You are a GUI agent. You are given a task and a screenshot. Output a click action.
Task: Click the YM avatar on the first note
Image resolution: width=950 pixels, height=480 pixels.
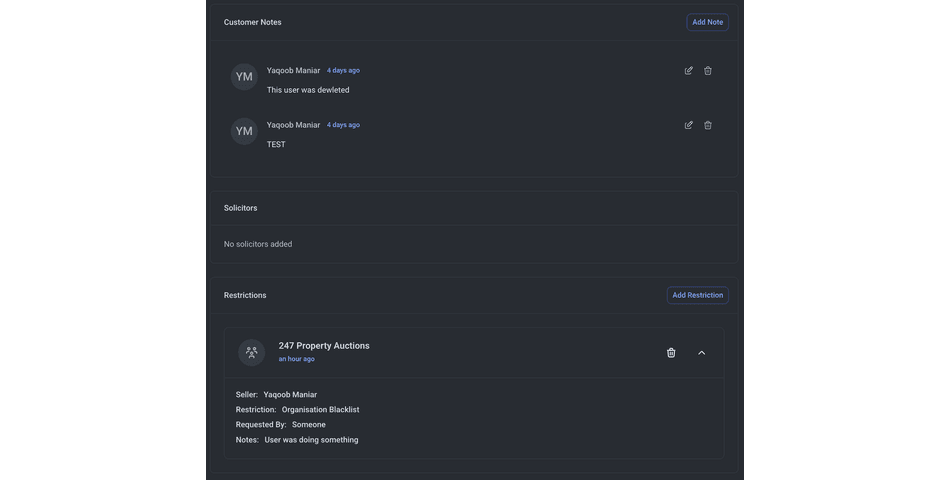[x=244, y=77]
